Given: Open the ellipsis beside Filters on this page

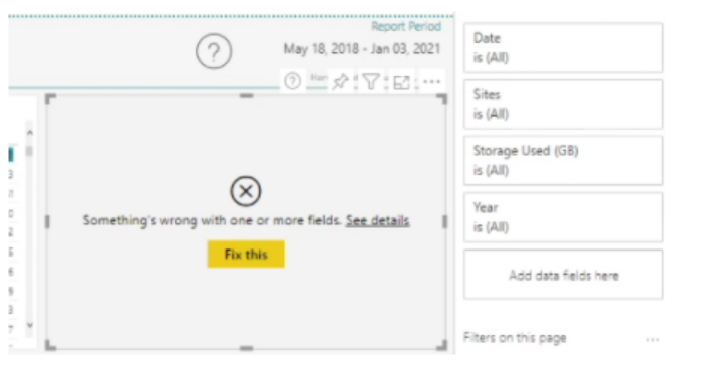Looking at the screenshot, I should pyautogui.click(x=653, y=339).
